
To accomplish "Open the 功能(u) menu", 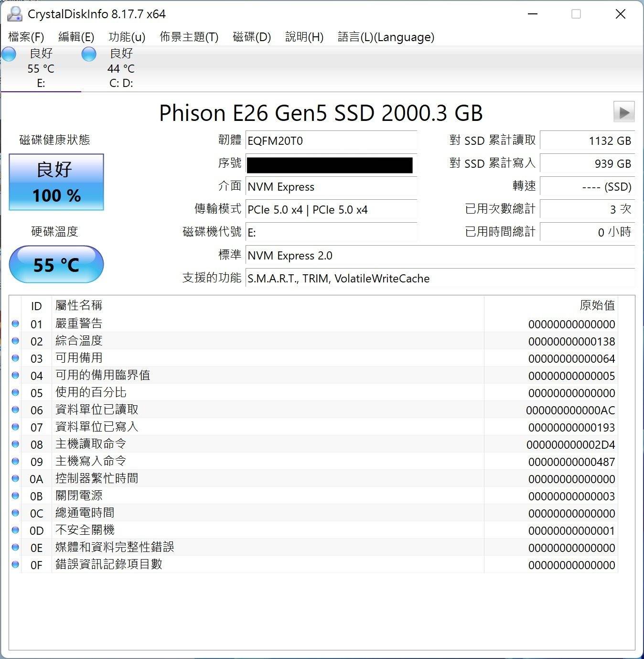I will [x=127, y=37].
